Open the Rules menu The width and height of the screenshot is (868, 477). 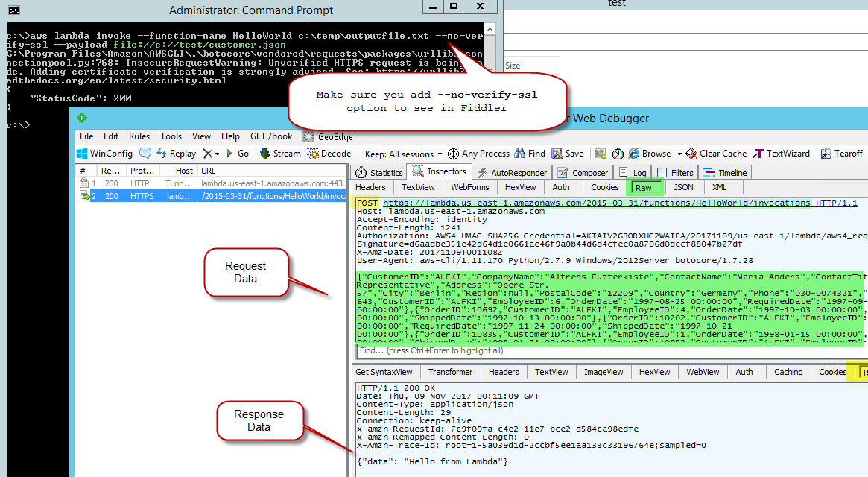click(x=139, y=136)
